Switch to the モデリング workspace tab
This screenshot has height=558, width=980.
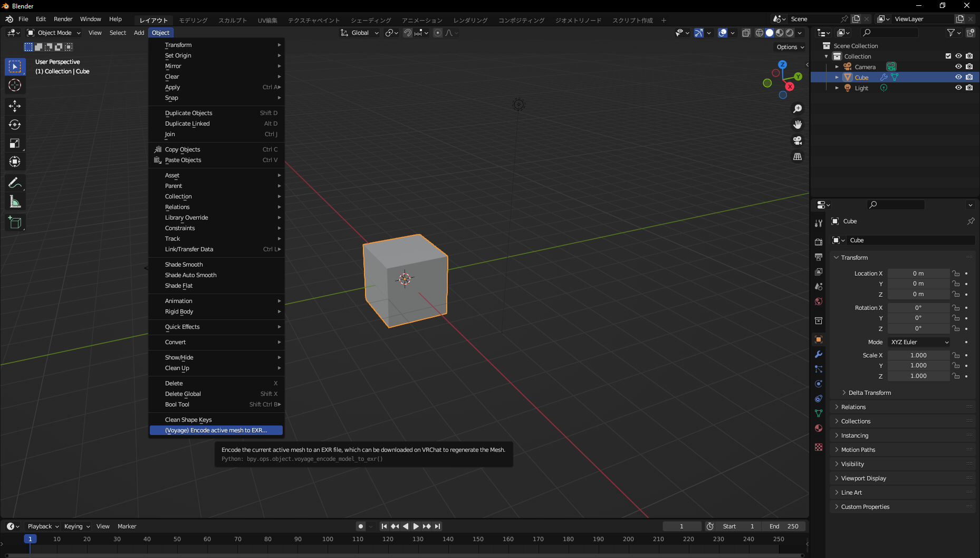[193, 20]
